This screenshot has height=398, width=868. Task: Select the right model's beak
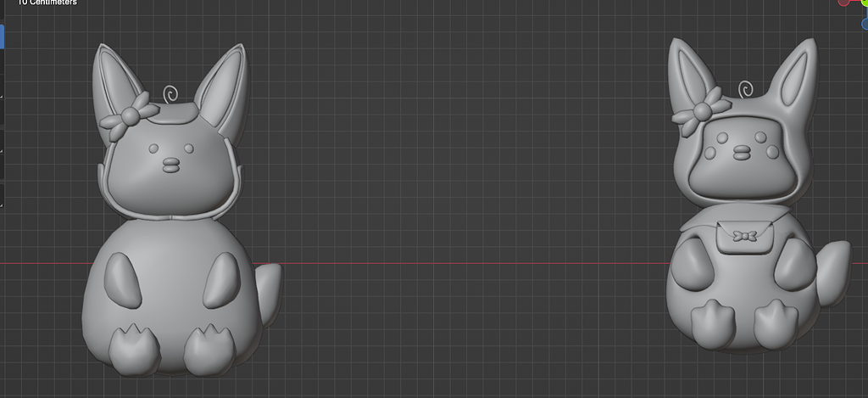click(742, 153)
